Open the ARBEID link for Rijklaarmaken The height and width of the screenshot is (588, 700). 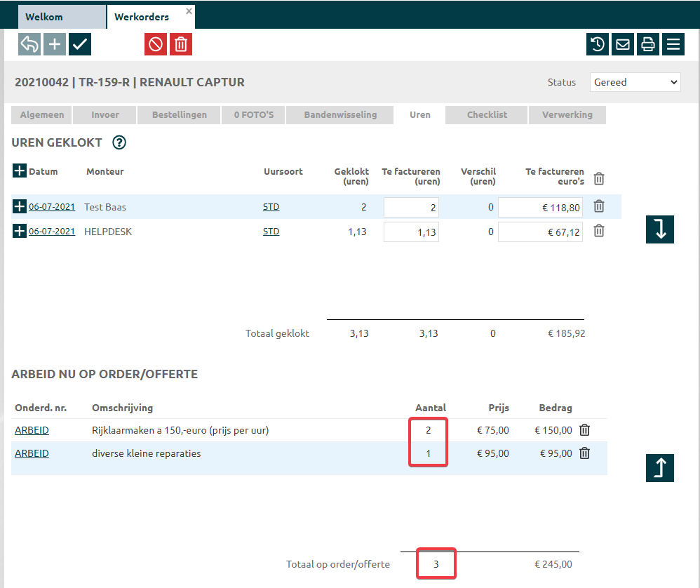click(x=32, y=430)
